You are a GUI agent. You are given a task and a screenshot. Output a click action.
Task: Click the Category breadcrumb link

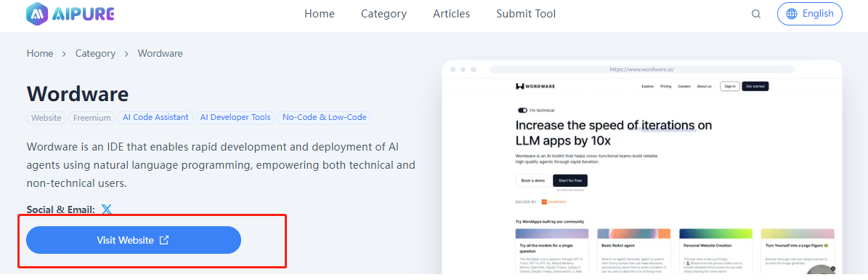(95, 54)
